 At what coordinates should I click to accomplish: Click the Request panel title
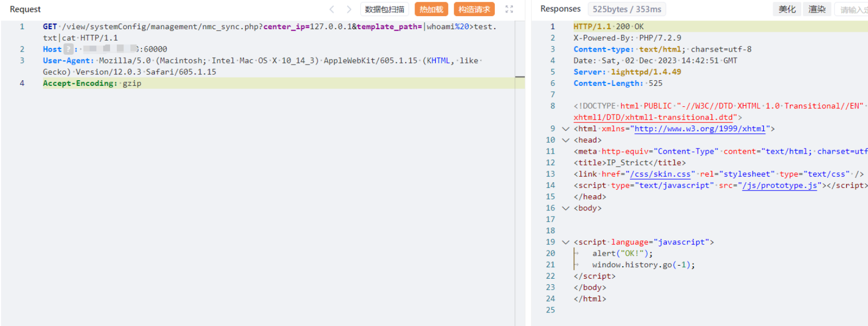pyautogui.click(x=25, y=9)
